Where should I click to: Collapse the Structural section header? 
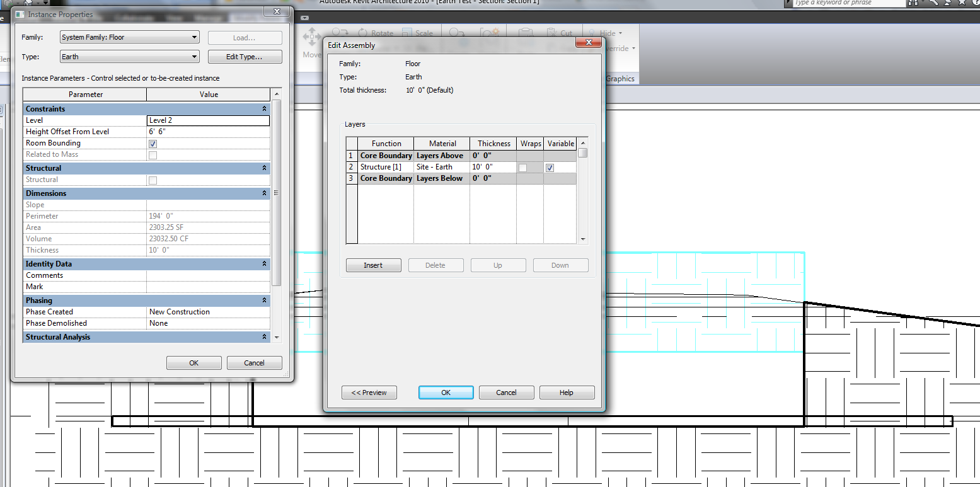(x=265, y=168)
